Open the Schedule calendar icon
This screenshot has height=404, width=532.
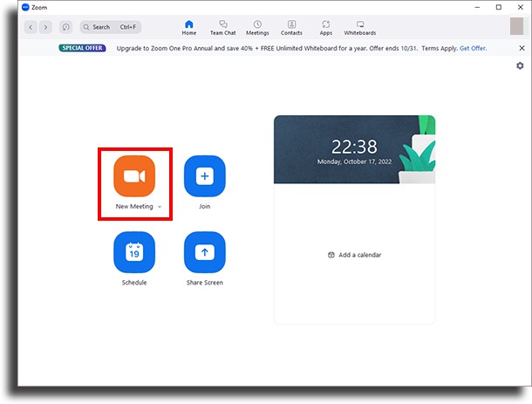[134, 252]
